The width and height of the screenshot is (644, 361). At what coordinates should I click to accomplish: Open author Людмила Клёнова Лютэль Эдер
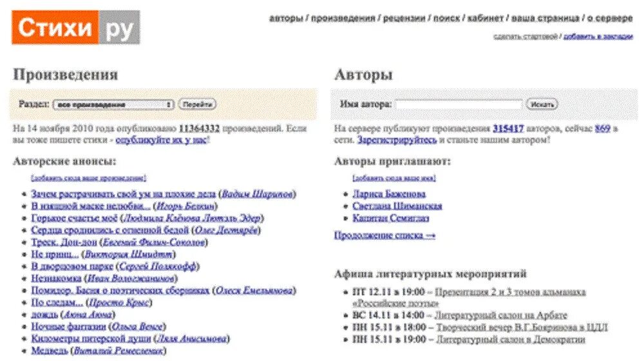[x=192, y=218]
